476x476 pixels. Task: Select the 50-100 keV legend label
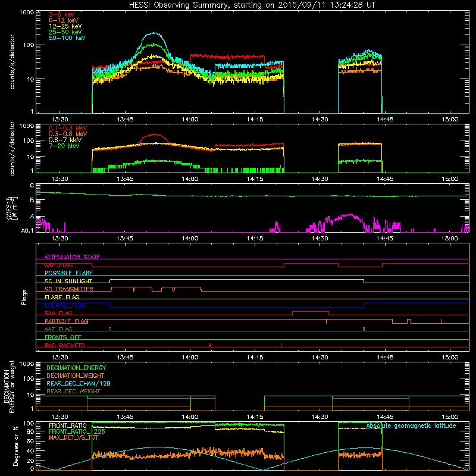pyautogui.click(x=67, y=38)
